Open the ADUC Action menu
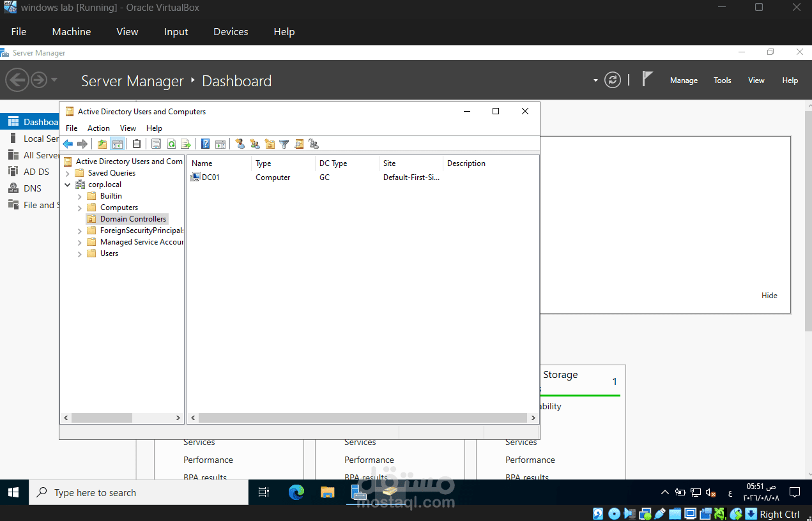 pos(98,128)
